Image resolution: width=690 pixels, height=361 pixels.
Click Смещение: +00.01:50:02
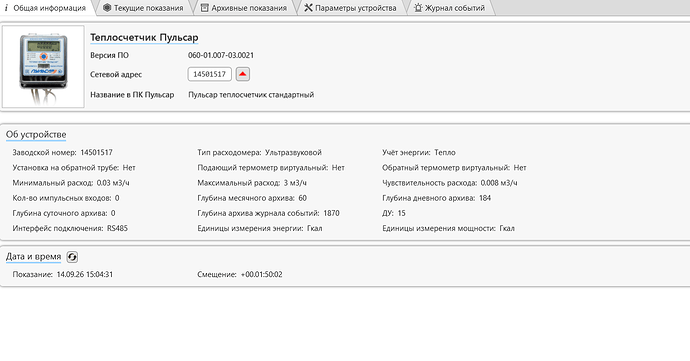click(240, 274)
